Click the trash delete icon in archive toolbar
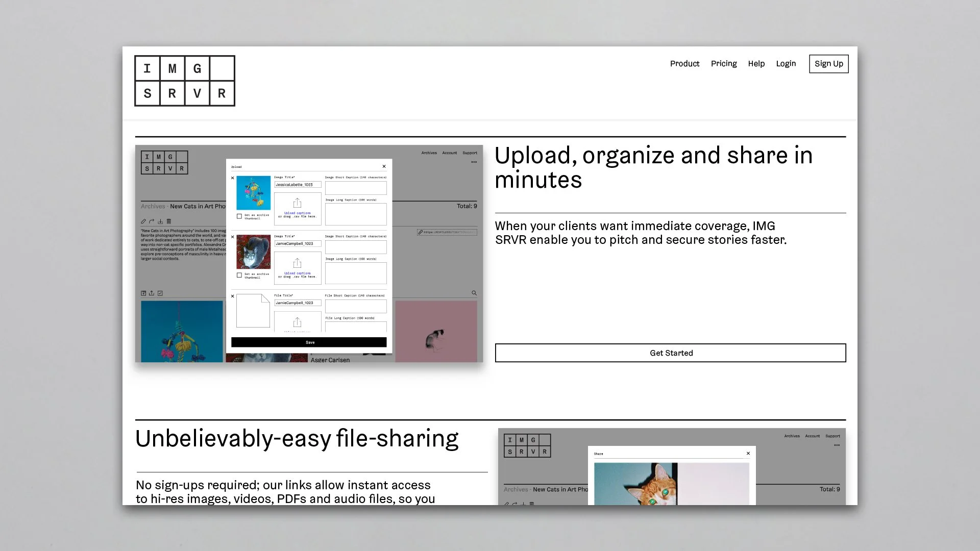The height and width of the screenshot is (551, 980). [x=169, y=221]
